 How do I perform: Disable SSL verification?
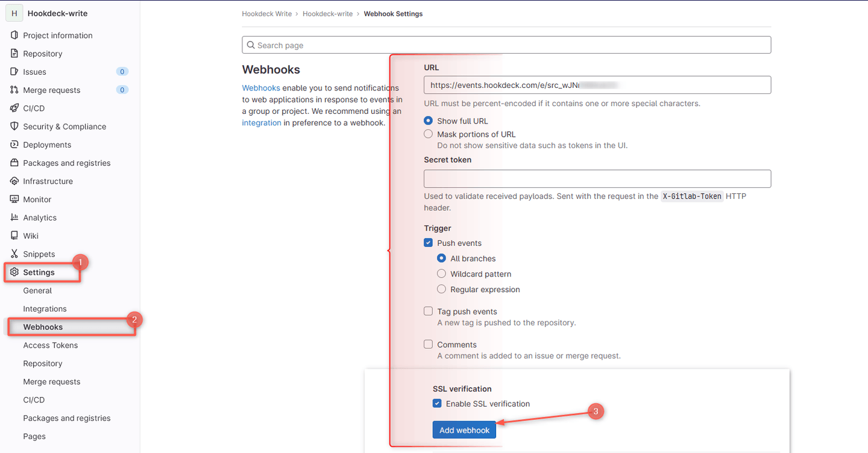437,404
